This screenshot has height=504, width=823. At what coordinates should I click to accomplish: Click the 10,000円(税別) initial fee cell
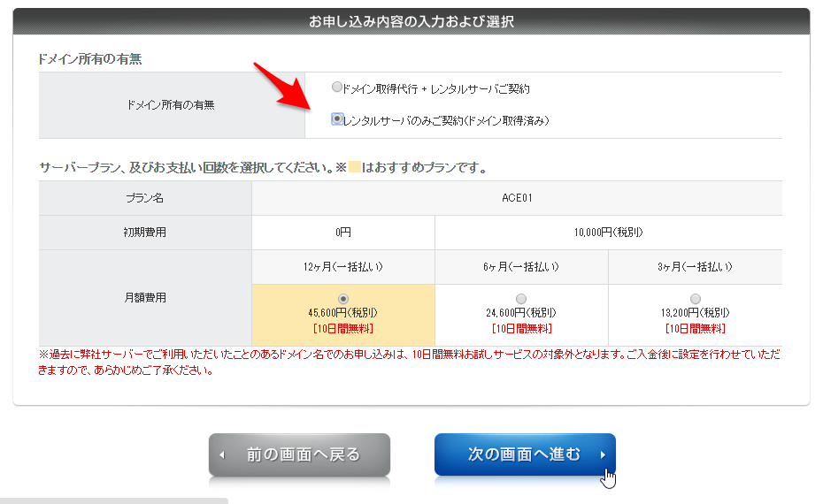pyautogui.click(x=608, y=233)
